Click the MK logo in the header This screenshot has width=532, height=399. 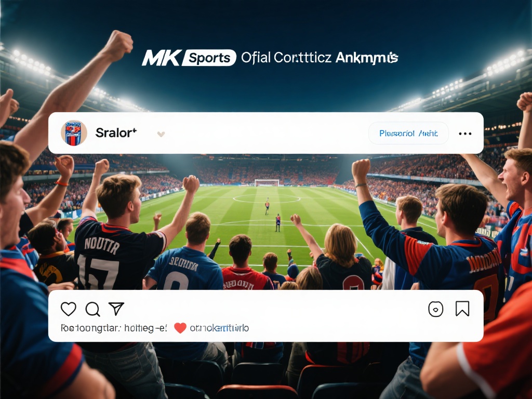click(x=161, y=58)
